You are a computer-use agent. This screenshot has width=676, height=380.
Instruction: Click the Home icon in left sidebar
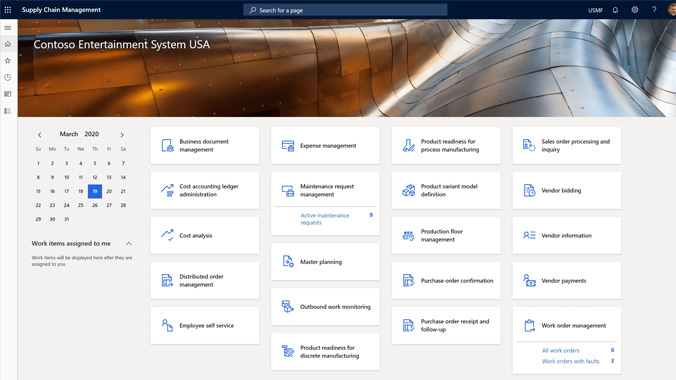[x=8, y=44]
